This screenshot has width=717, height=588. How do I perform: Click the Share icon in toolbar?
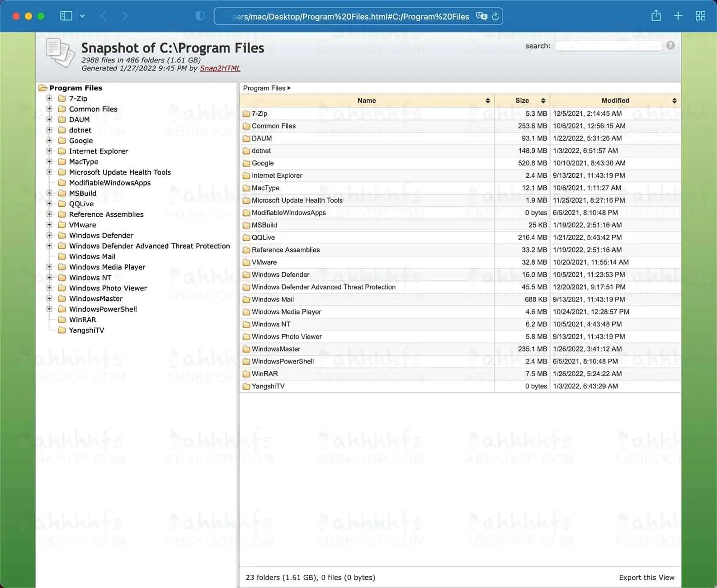656,16
